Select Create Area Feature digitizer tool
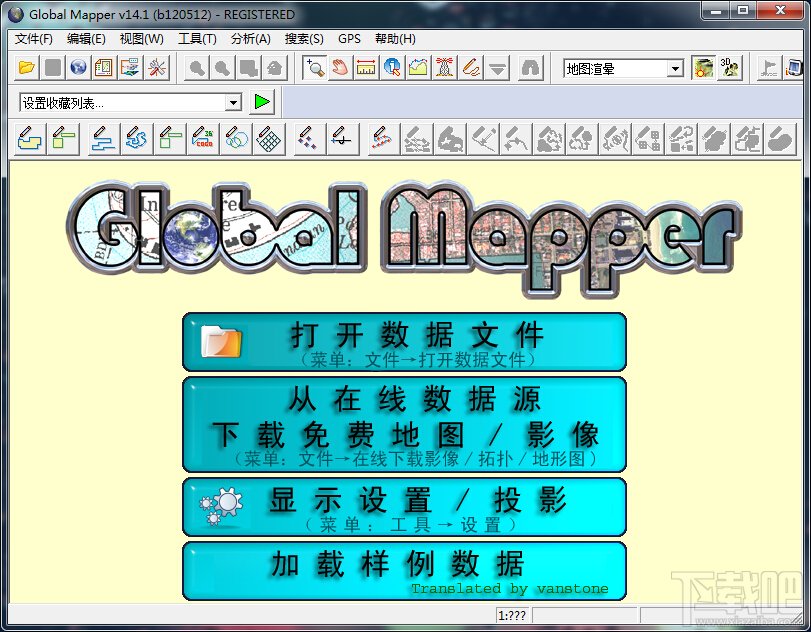Image resolution: width=811 pixels, height=632 pixels. pos(31,139)
